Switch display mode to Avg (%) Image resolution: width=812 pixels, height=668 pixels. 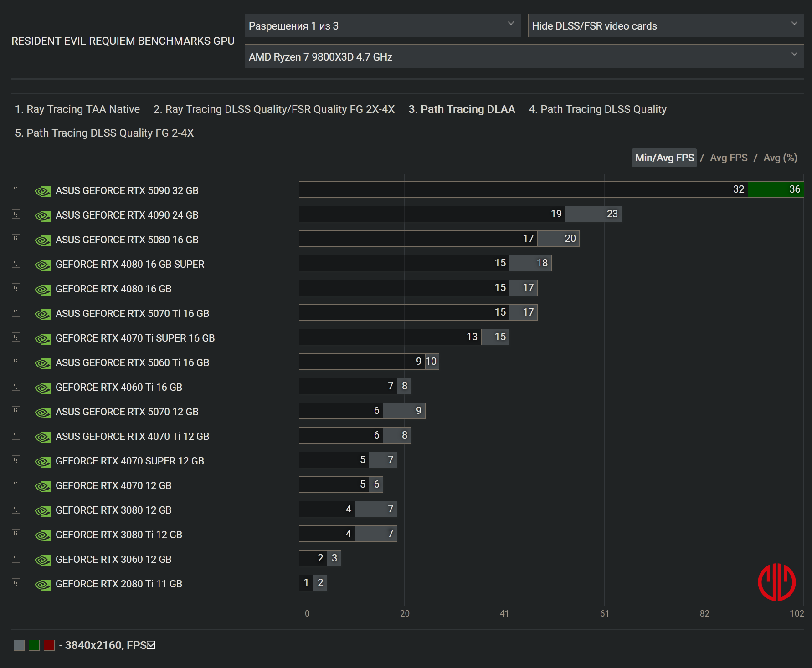[780, 158]
